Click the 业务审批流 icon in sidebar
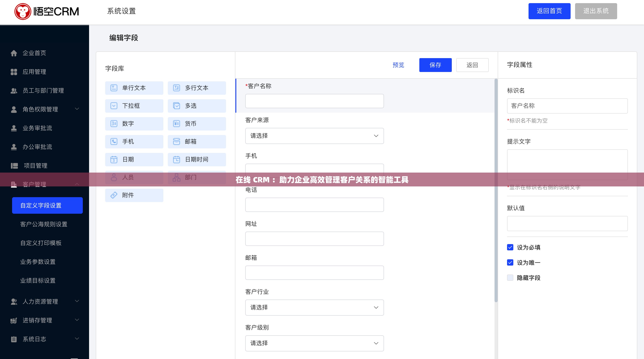The image size is (644, 359). pos(14,128)
